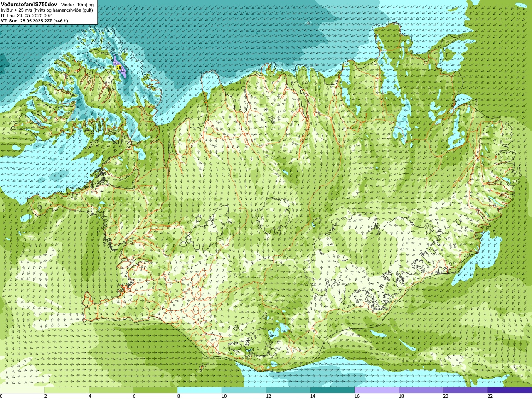Click the VT: Sun. 25.05.2025 22Z line
The width and height of the screenshot is (532, 399).
(x=26, y=21)
